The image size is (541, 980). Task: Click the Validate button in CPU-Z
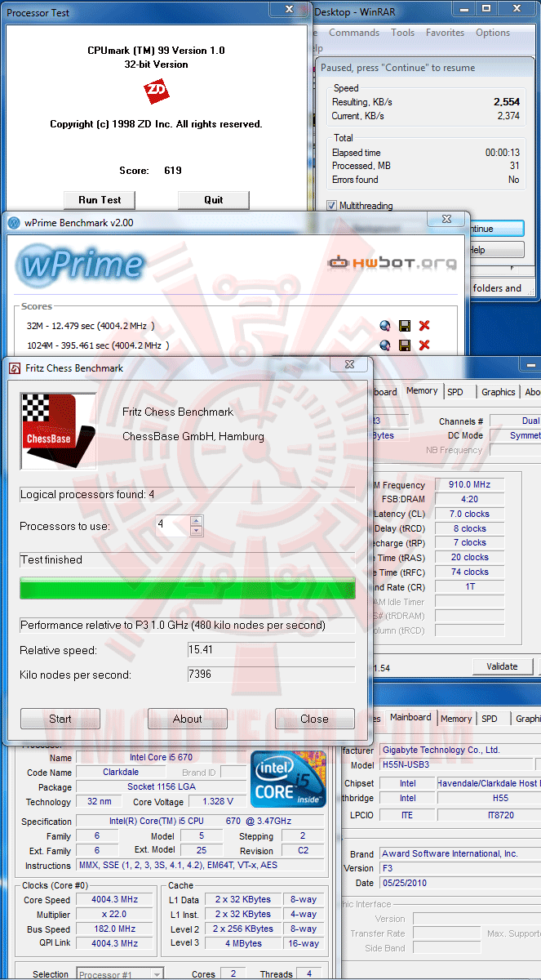coord(502,666)
